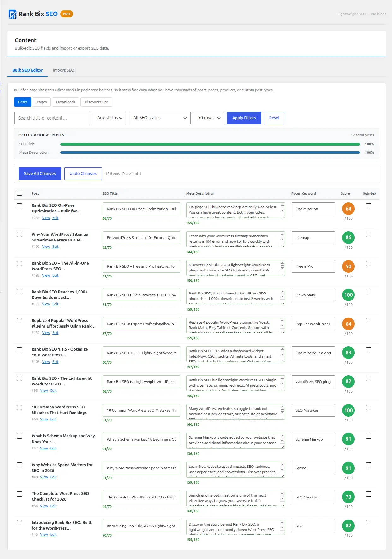Click the Reset button
Screen dimensions: 392x559
274,118
